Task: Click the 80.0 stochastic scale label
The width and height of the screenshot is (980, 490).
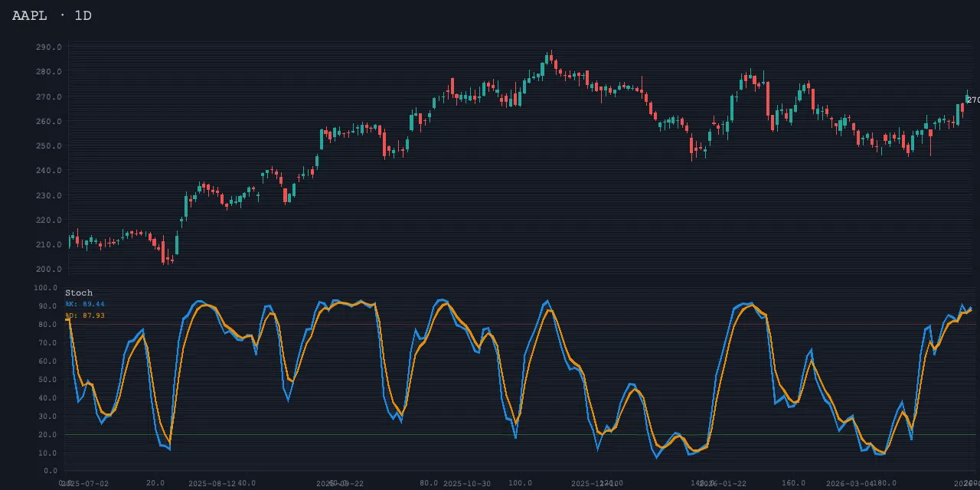Action: (x=48, y=325)
